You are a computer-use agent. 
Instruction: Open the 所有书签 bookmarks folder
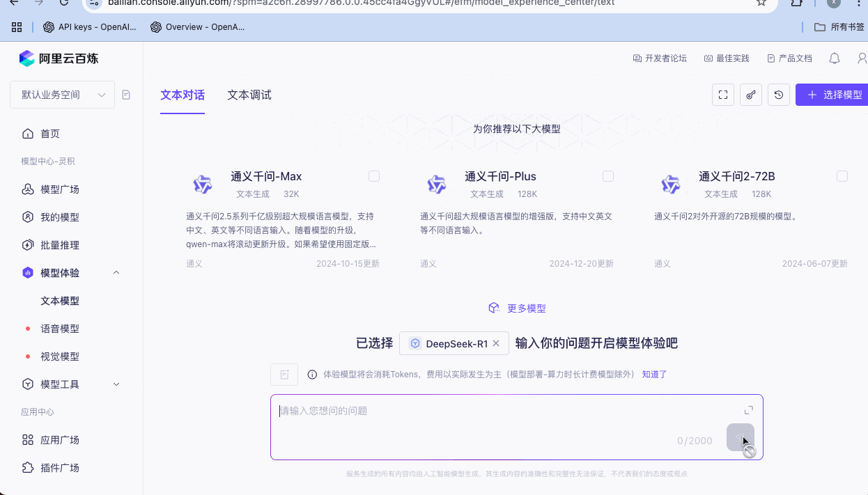[x=840, y=27]
